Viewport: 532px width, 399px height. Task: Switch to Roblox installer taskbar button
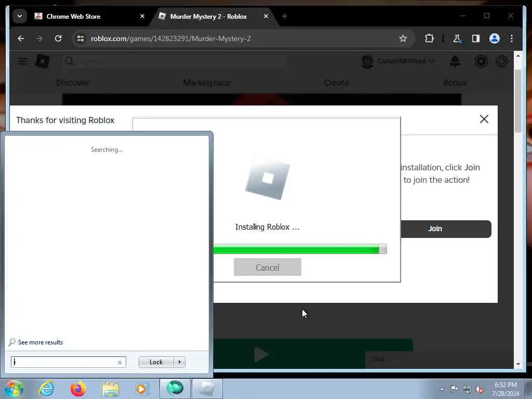point(207,389)
